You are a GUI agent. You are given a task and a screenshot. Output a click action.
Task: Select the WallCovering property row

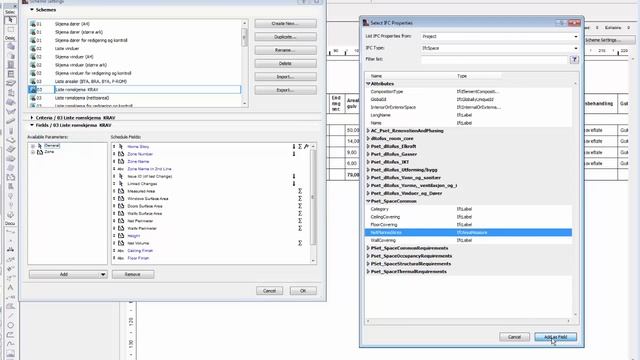click(x=468, y=240)
